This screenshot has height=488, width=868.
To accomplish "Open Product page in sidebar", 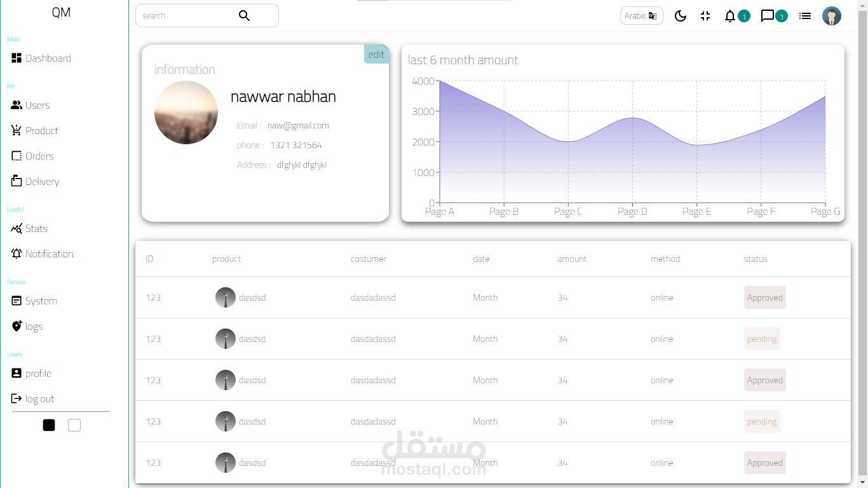I will (35, 131).
